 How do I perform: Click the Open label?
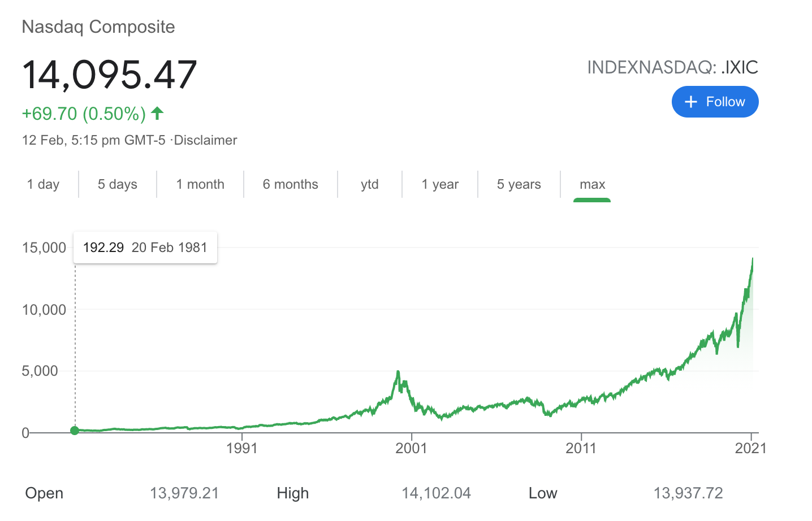click(x=44, y=493)
